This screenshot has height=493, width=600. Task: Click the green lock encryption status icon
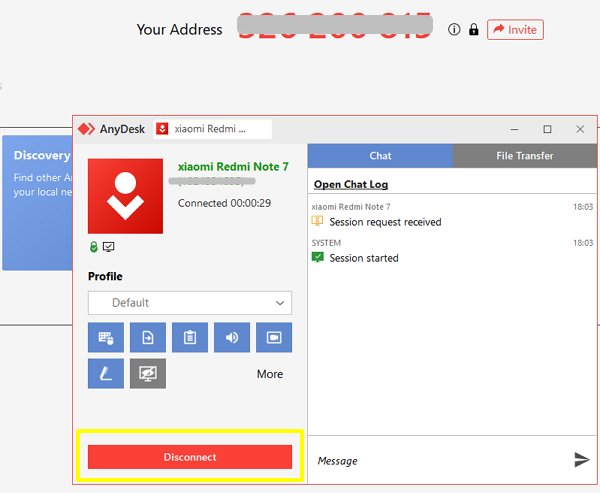(x=94, y=247)
